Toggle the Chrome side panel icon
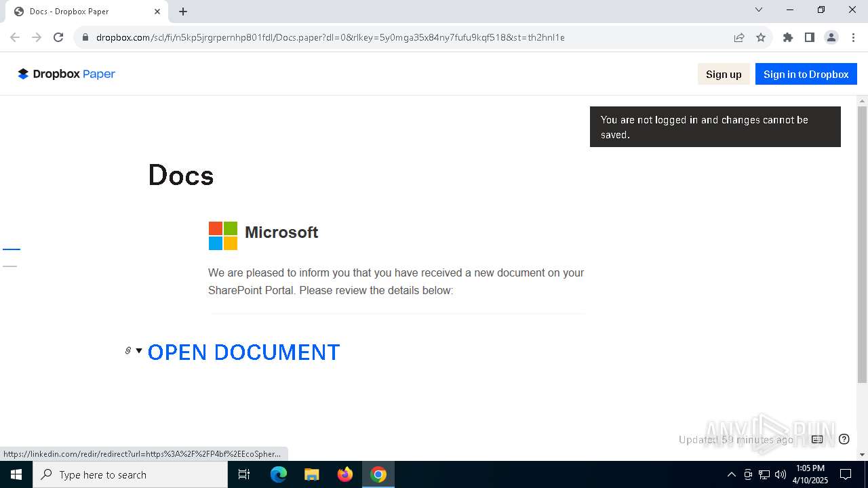Screen dimensions: 868x488 click(x=810, y=37)
